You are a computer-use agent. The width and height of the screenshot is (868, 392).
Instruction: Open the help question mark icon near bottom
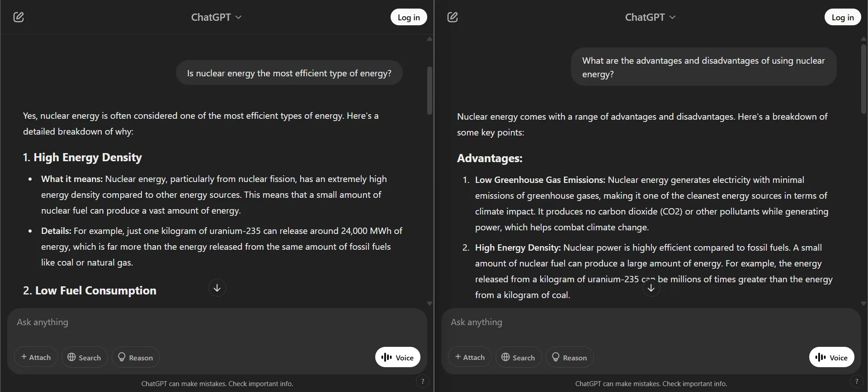coord(422,381)
